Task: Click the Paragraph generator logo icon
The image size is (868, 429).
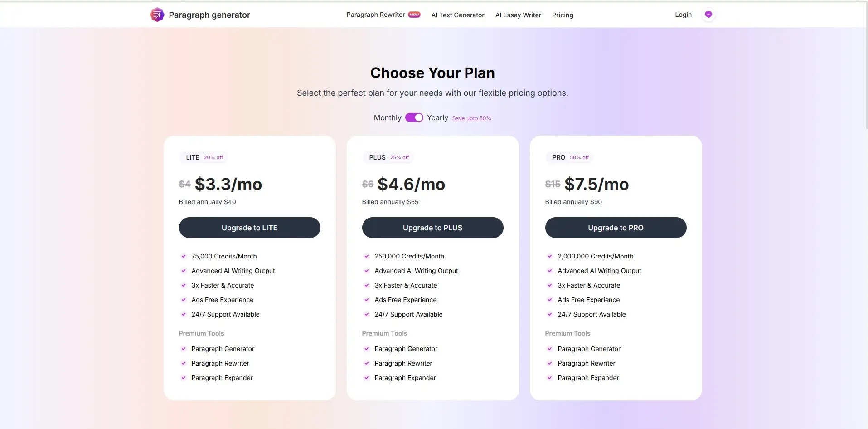Action: point(156,14)
